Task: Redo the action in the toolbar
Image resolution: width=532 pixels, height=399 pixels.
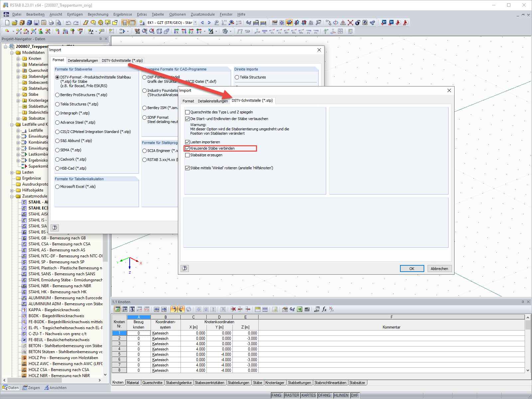Action: pyautogui.click(x=76, y=23)
